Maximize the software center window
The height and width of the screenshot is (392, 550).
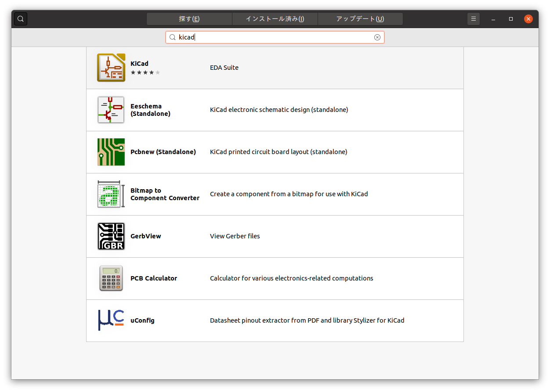click(x=511, y=19)
